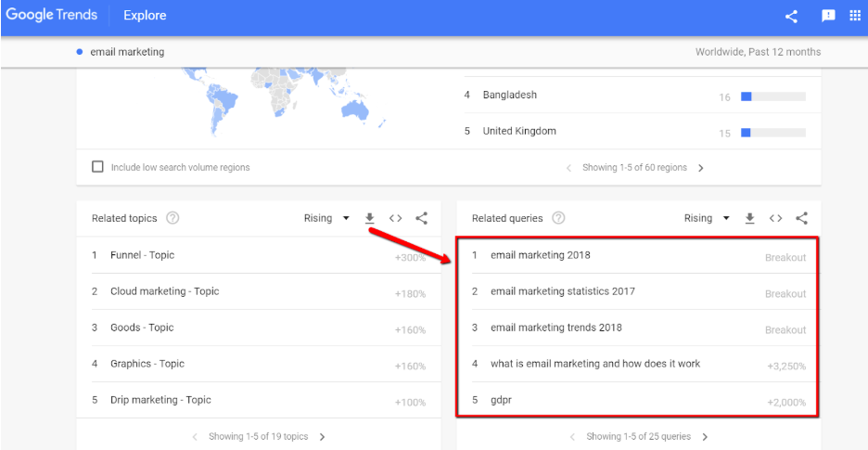Download Related topics data as CSV

click(370, 218)
